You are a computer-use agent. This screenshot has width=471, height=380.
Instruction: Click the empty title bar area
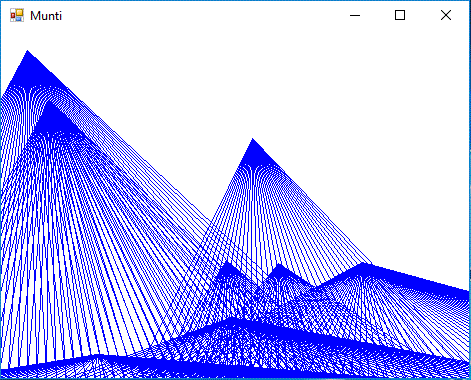[x=200, y=15]
